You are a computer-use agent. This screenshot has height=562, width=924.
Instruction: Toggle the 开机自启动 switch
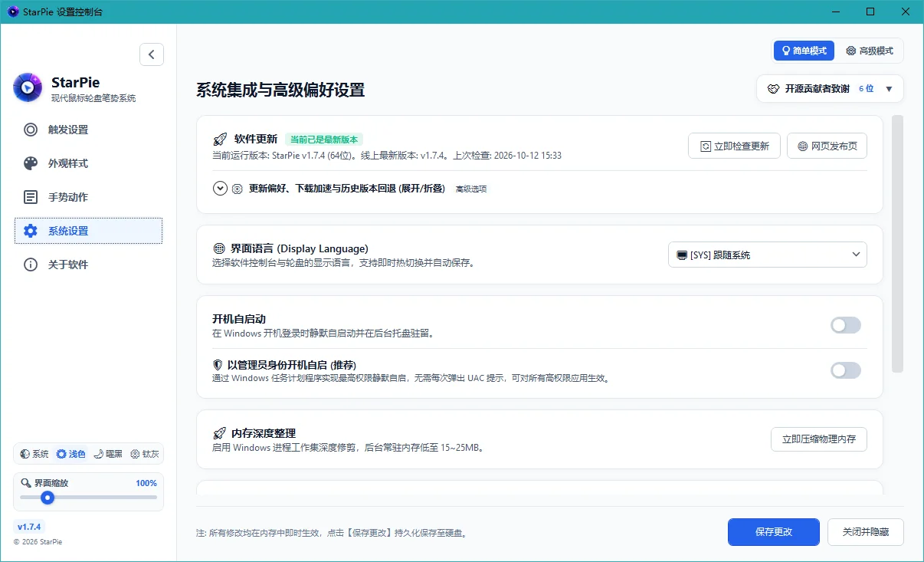click(846, 325)
